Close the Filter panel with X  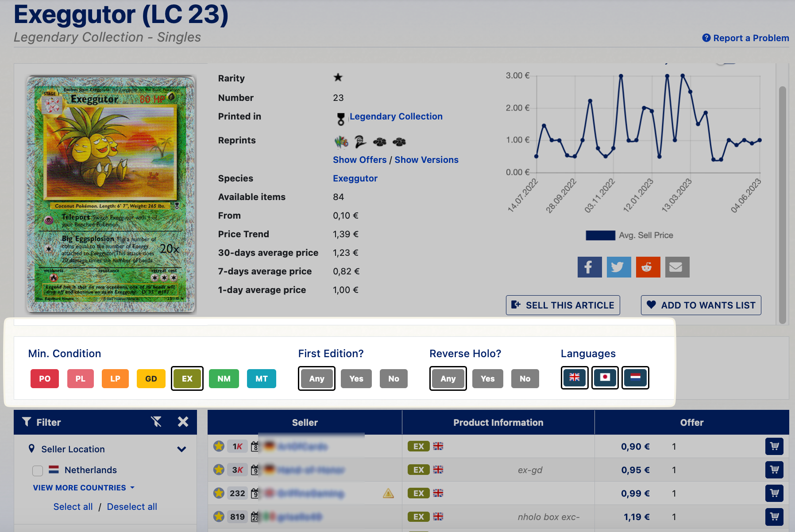tap(183, 422)
